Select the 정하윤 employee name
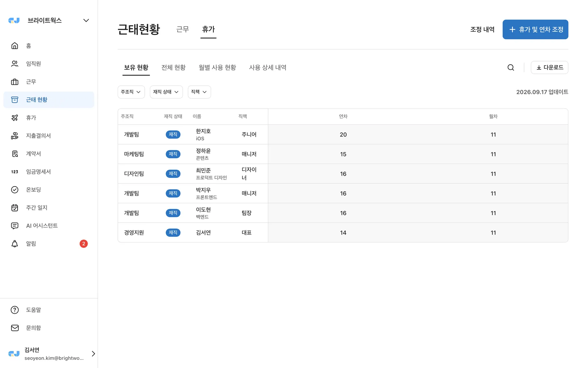Image resolution: width=588 pixels, height=368 pixels. 203,151
